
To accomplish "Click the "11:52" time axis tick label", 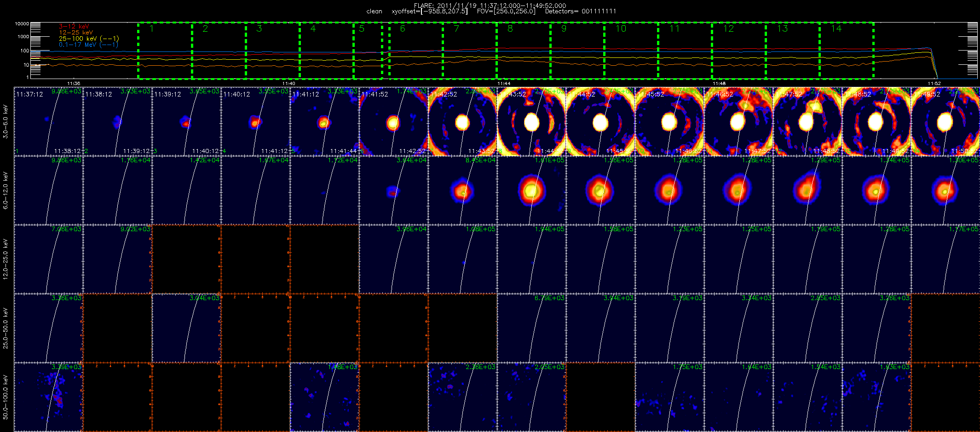I will tap(934, 84).
